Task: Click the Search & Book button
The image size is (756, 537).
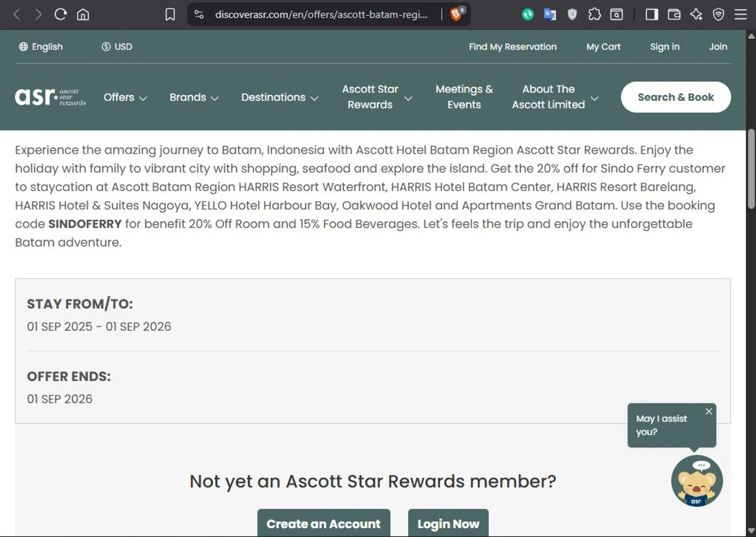Action: click(x=676, y=97)
